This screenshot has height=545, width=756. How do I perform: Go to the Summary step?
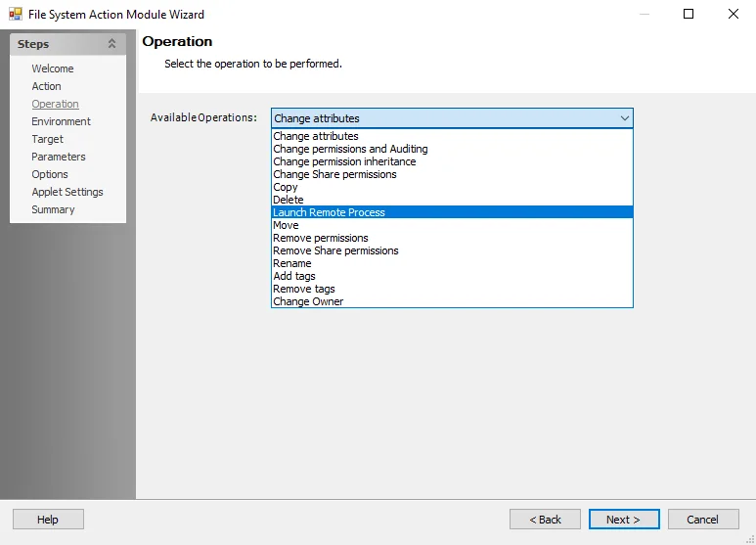click(x=53, y=209)
